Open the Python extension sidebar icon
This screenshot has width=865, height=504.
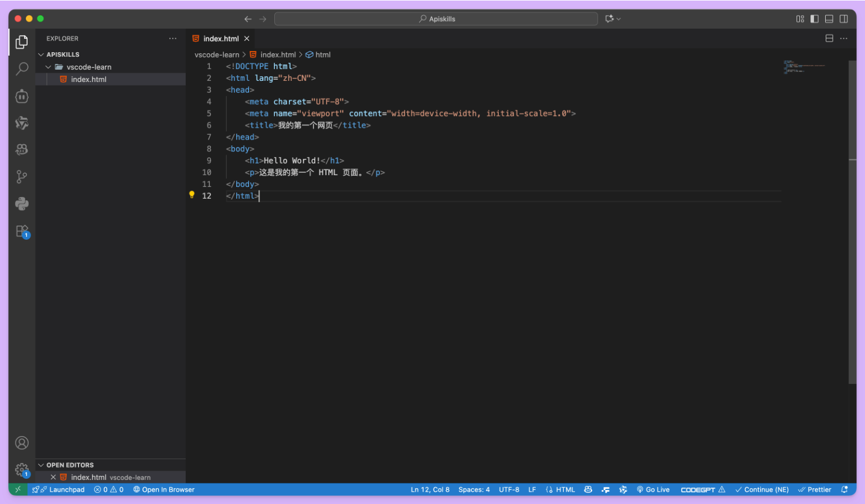pos(22,203)
